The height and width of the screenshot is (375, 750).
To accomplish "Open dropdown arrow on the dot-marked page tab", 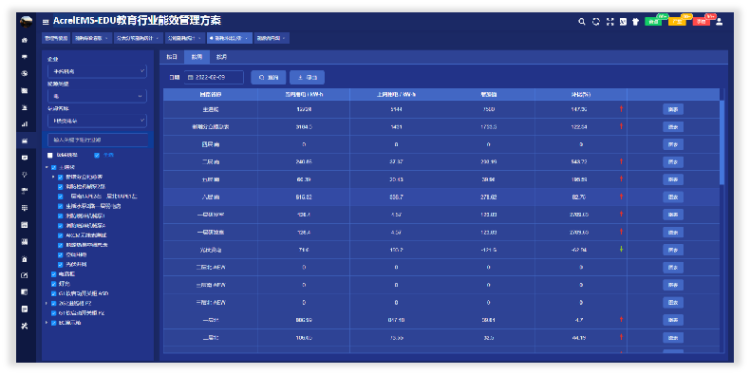I will click(x=246, y=38).
